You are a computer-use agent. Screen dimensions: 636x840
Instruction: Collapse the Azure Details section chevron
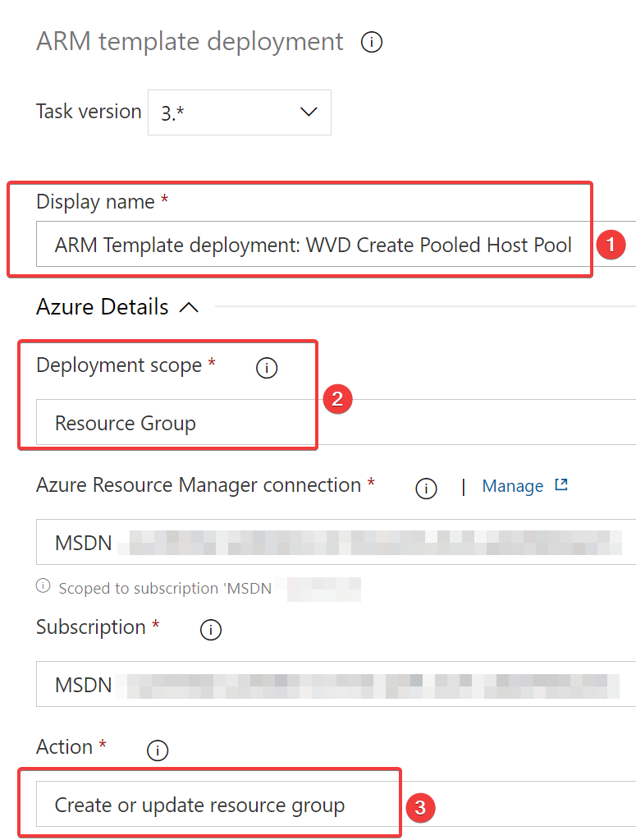[189, 307]
